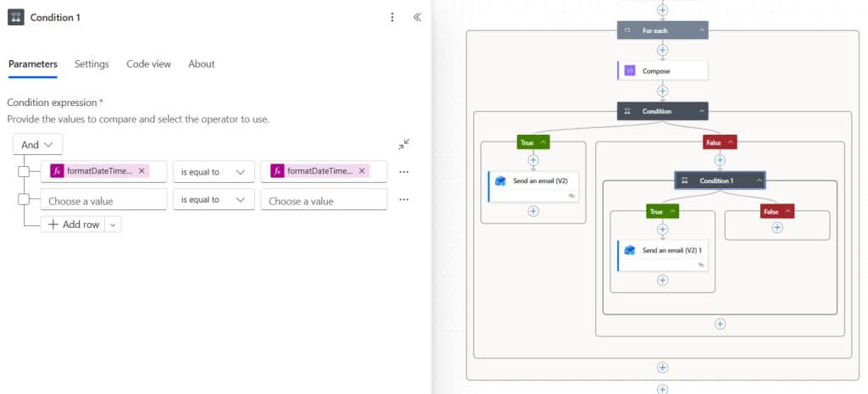Screen dimensions: 868x394
Task: Insert a step above the For each card
Action: click(662, 10)
